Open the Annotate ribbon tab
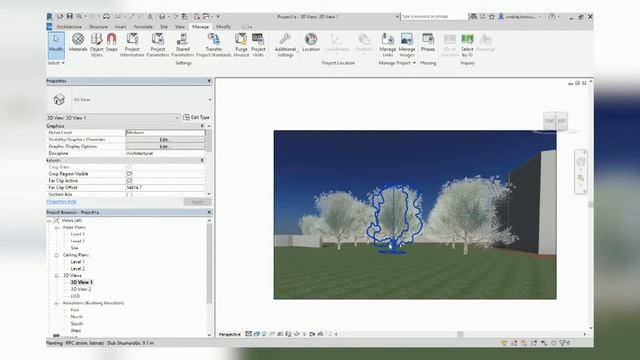Image resolution: width=640 pixels, height=360 pixels. (143, 27)
